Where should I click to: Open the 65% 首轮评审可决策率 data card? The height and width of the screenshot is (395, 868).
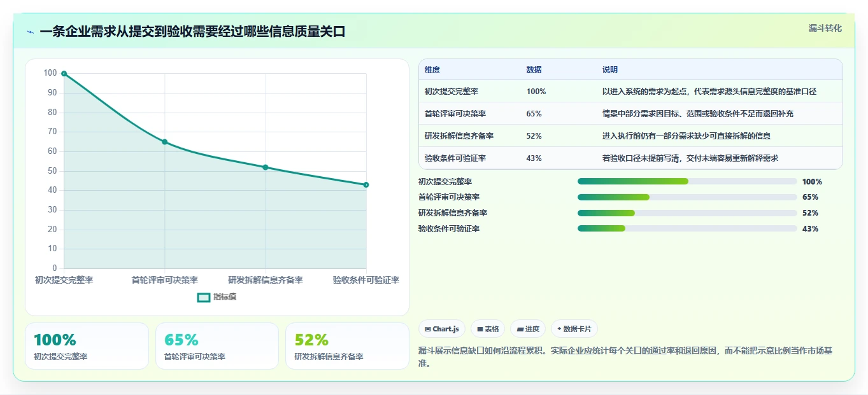click(x=217, y=346)
